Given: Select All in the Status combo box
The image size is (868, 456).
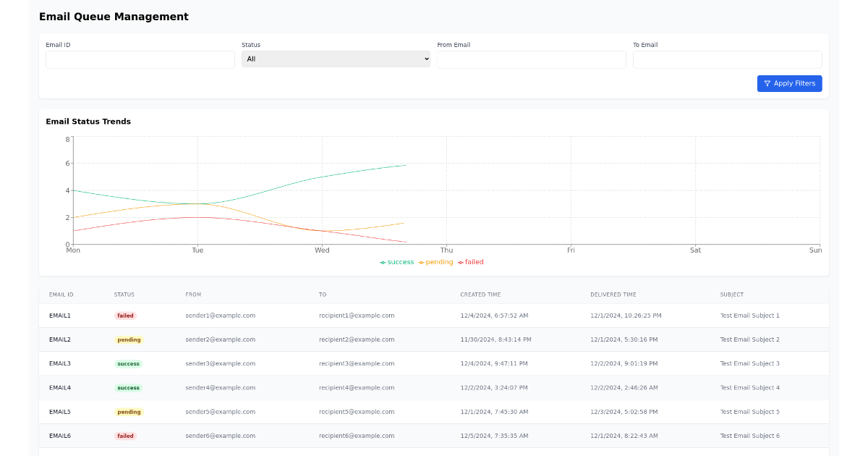Looking at the screenshot, I should coord(336,59).
